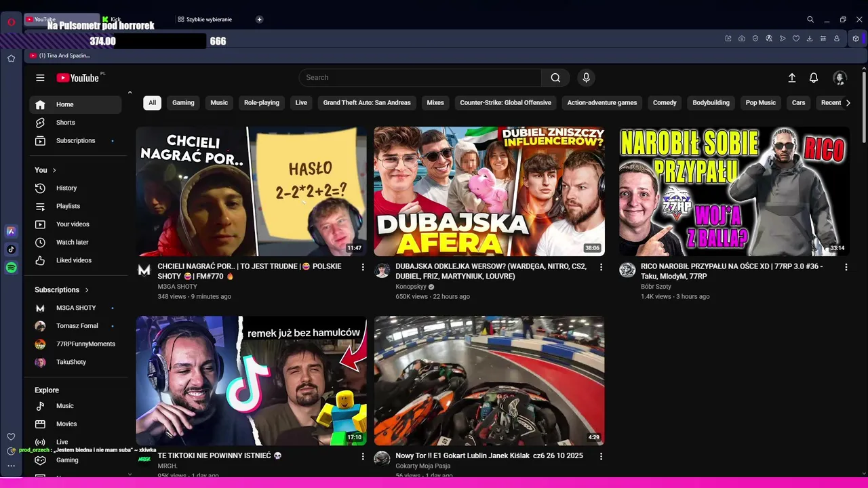Select the Gaming filter chip
The width and height of the screenshot is (868, 488).
183,103
